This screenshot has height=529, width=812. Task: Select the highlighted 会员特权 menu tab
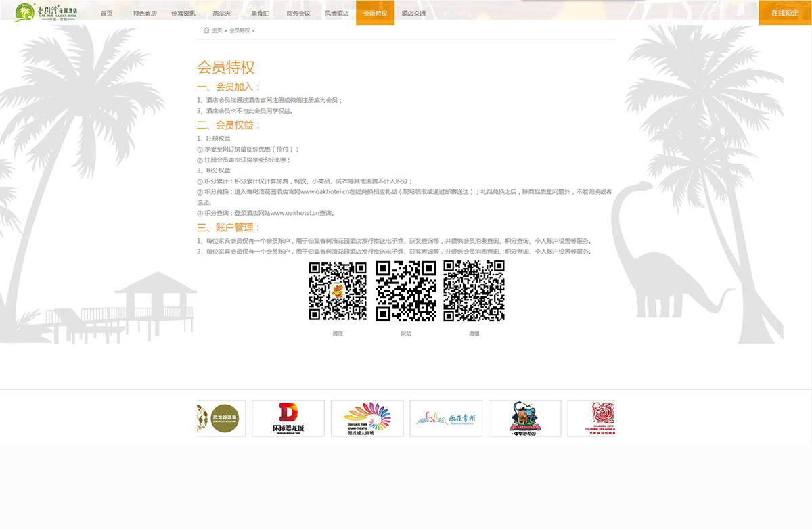376,13
